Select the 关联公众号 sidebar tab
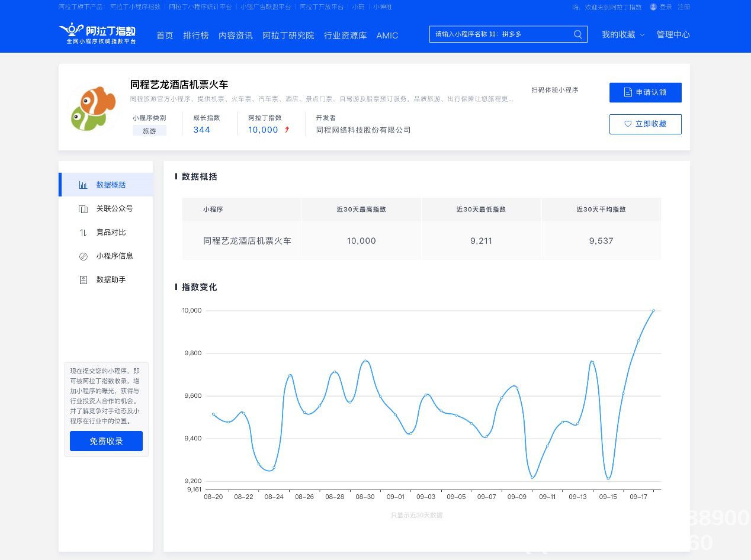The width and height of the screenshot is (751, 560). [106, 208]
